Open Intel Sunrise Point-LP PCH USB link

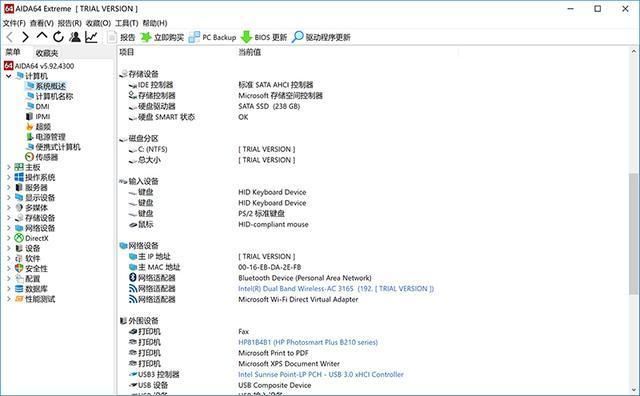pyautogui.click(x=321, y=374)
